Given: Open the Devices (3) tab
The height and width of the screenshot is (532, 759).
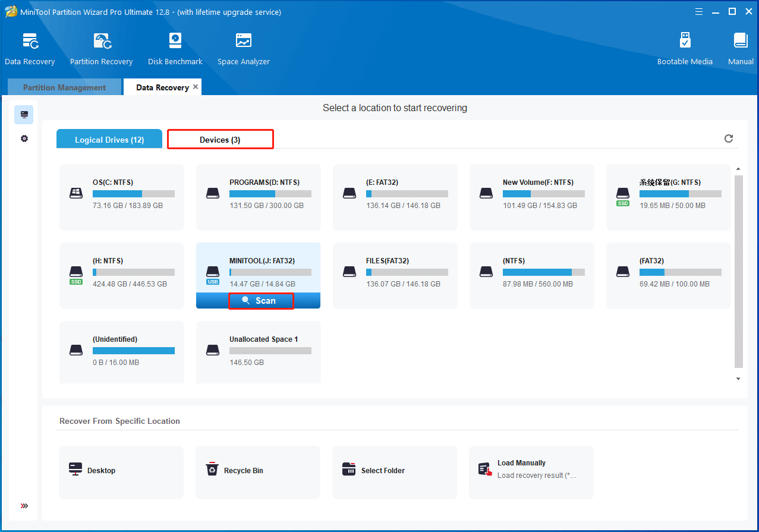Looking at the screenshot, I should pyautogui.click(x=220, y=140).
